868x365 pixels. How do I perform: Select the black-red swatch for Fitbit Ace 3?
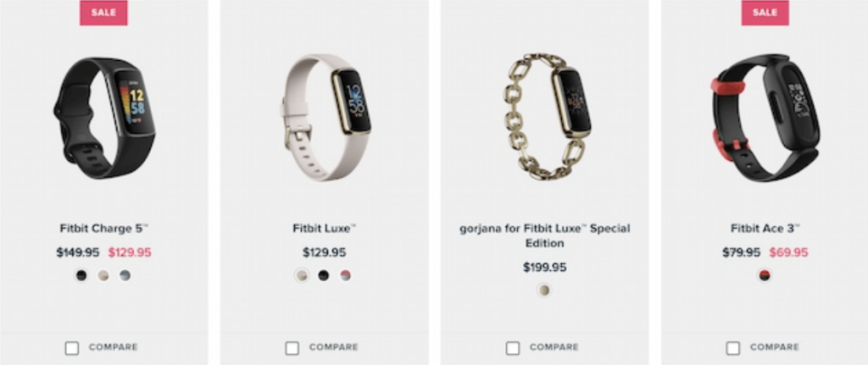(765, 275)
